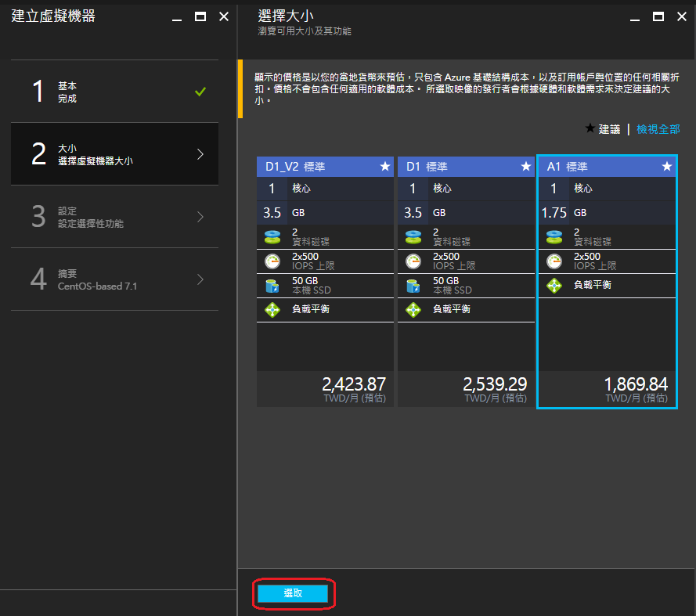Select the A1 標準 size card header
This screenshot has width=696, height=616.
click(607, 167)
